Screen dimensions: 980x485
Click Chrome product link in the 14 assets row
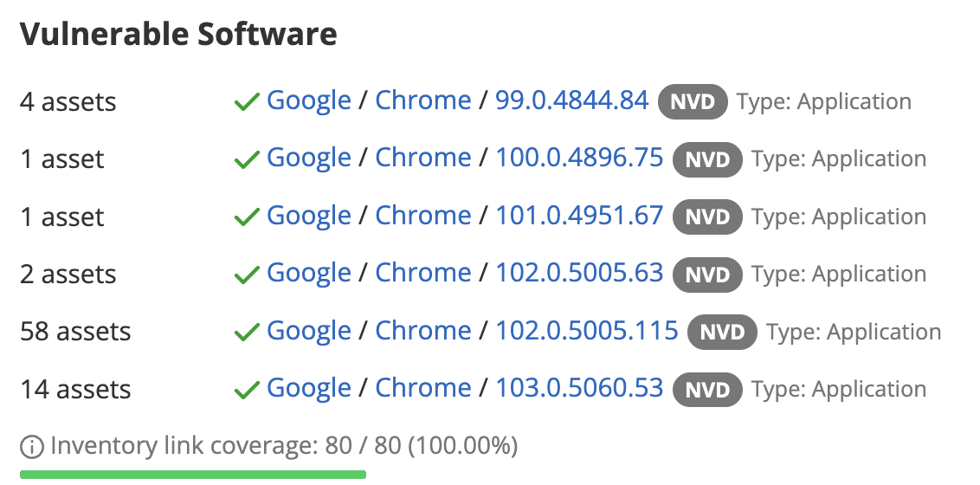click(x=423, y=388)
